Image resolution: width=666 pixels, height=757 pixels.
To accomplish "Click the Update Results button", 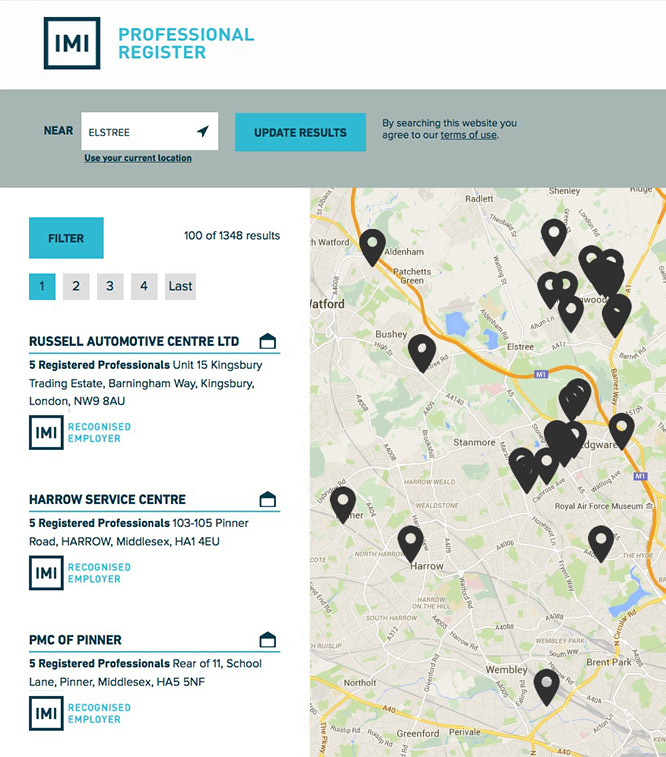I will point(300,132).
